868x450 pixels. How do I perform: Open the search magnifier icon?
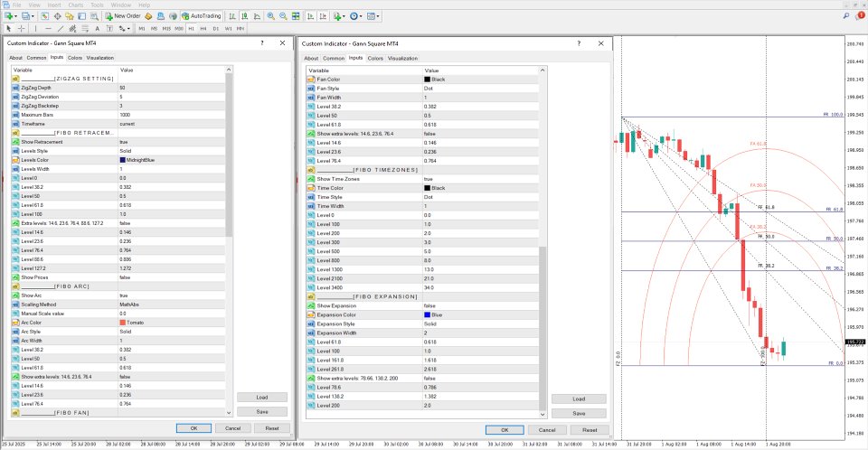pos(846,16)
